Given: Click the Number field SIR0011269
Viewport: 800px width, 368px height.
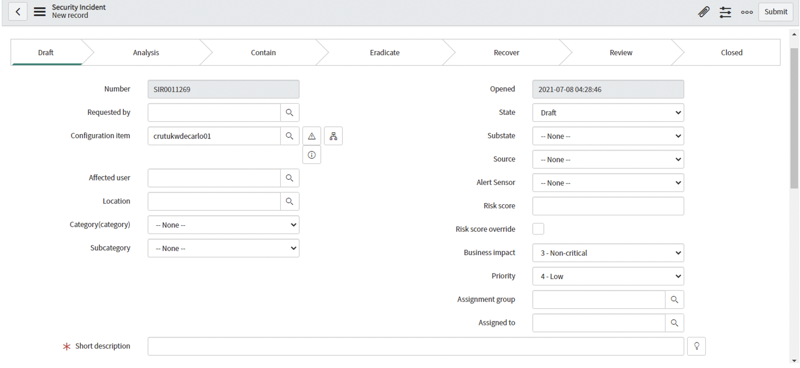Looking at the screenshot, I should click(x=223, y=89).
